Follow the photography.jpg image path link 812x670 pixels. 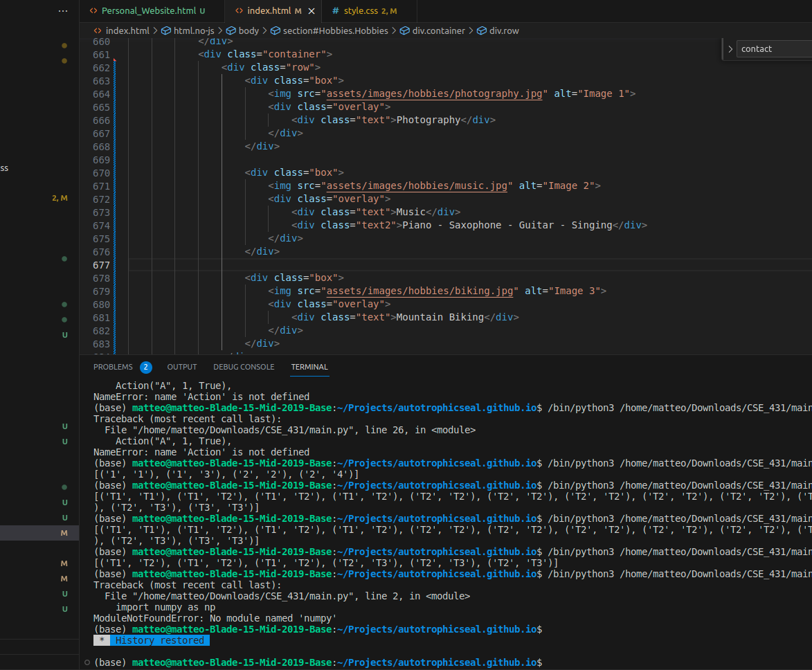coord(434,93)
